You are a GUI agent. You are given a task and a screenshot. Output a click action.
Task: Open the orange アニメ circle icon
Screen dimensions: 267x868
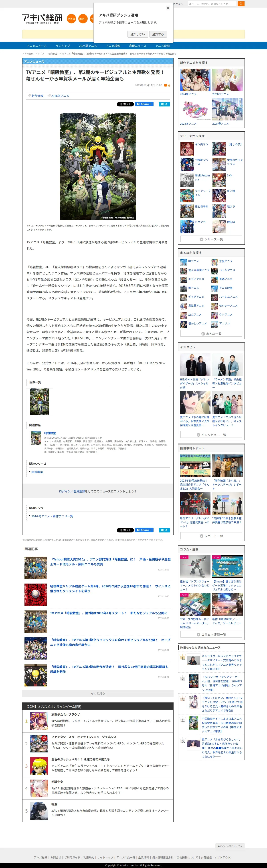click(x=71, y=19)
